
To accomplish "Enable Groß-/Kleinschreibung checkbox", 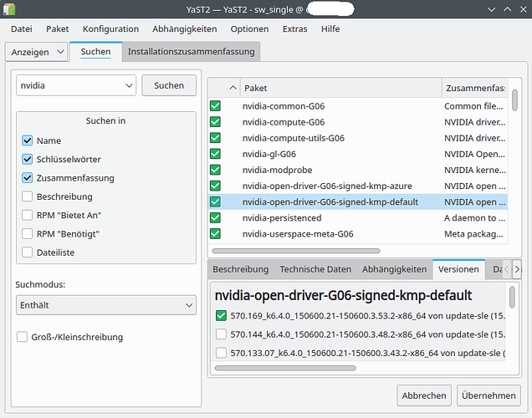I will (22, 337).
